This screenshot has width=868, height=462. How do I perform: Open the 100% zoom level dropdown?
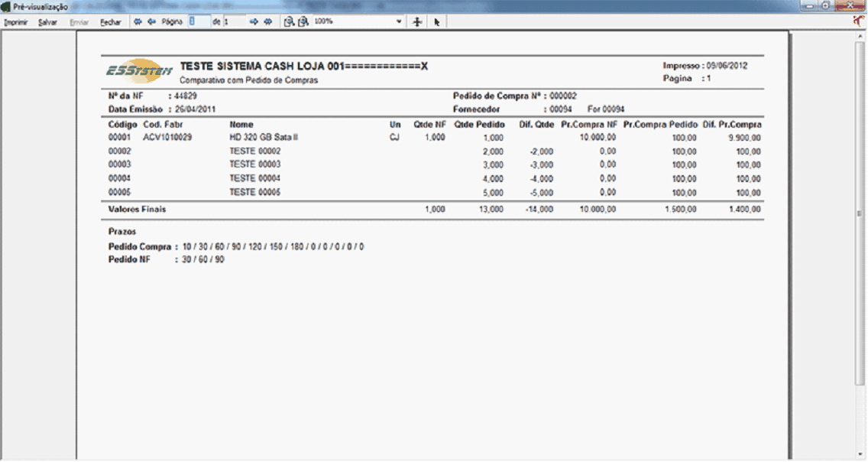point(399,22)
